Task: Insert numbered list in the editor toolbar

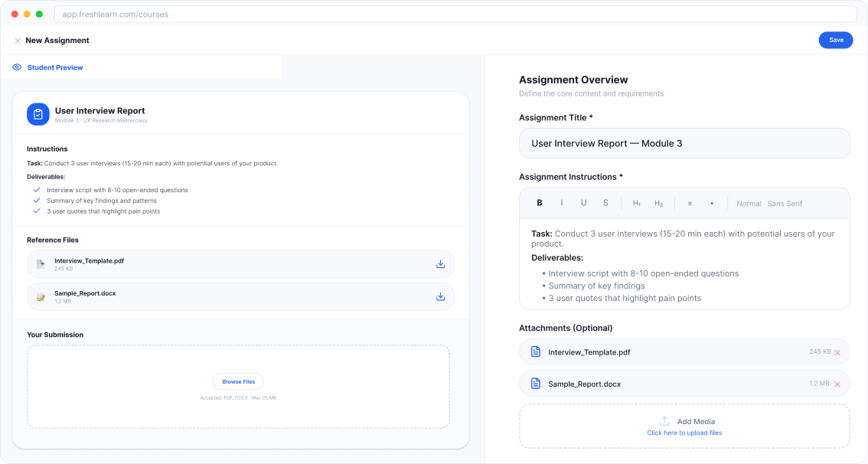Action: (690, 203)
